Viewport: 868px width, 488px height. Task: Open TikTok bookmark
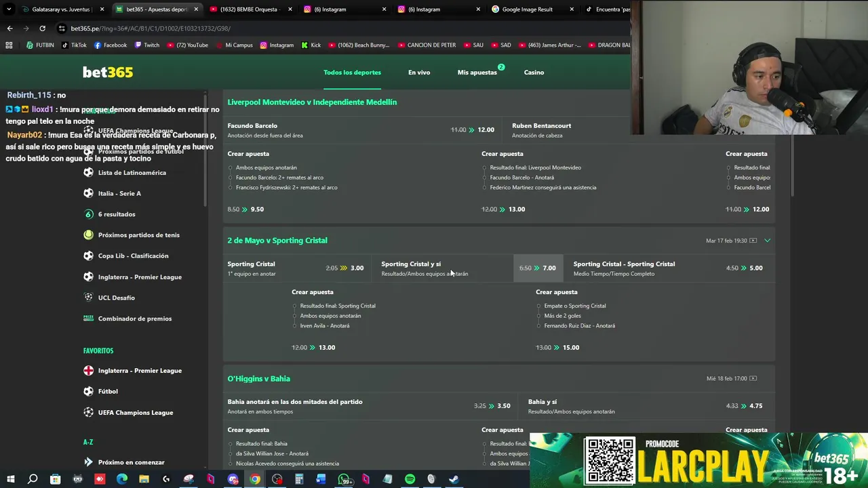(74, 45)
